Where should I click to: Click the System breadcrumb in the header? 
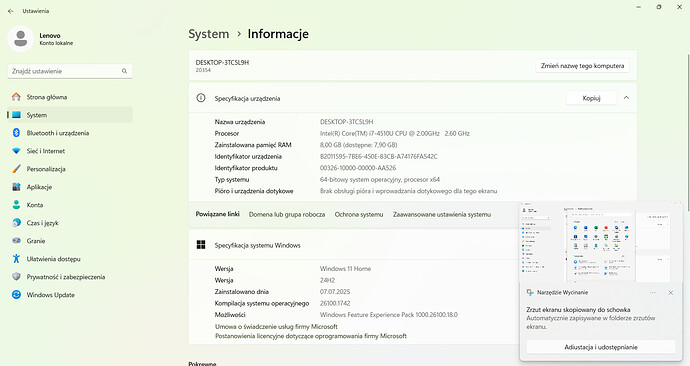click(209, 34)
